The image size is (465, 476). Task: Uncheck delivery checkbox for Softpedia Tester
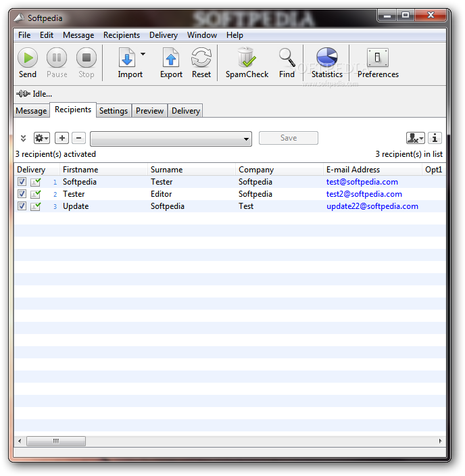(x=22, y=182)
